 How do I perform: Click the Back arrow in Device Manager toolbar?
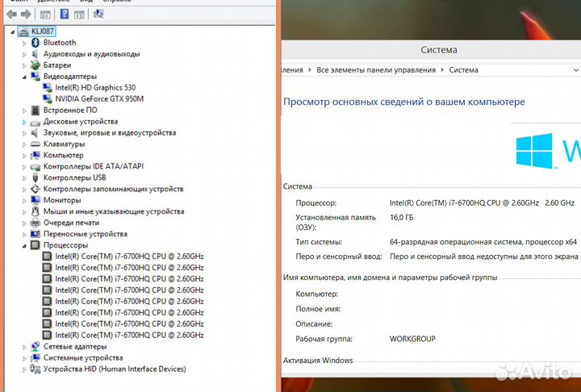(11, 15)
